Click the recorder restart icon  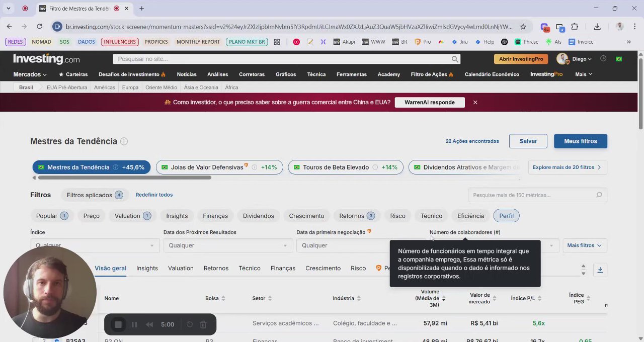click(190, 324)
